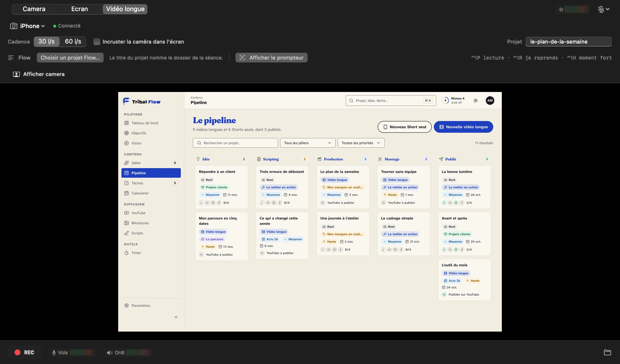Click the Publié column paper plane icon
The height and width of the screenshot is (364, 620).
coord(441,159)
